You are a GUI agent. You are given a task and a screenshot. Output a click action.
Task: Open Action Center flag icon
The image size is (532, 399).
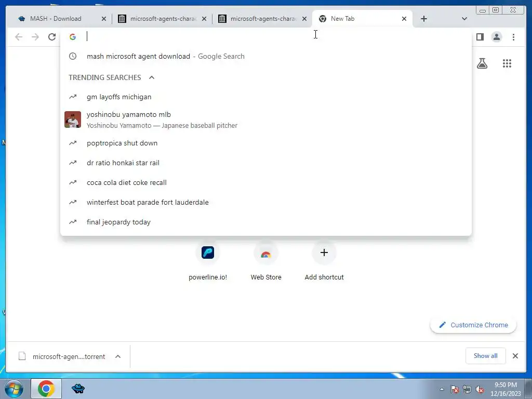[x=455, y=389]
